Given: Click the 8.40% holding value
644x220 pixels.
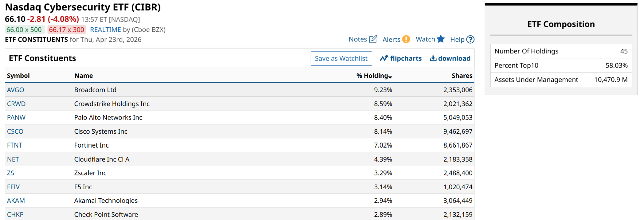Looking at the screenshot, I should (x=383, y=117).
